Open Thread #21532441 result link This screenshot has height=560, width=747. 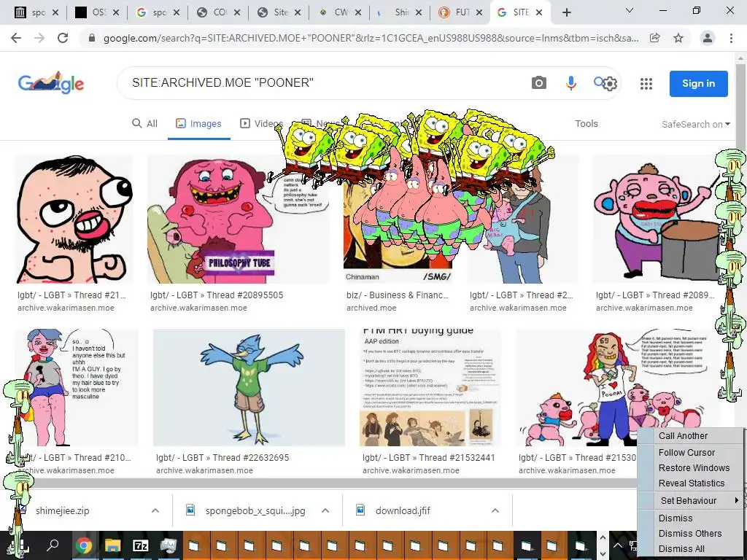(x=429, y=458)
